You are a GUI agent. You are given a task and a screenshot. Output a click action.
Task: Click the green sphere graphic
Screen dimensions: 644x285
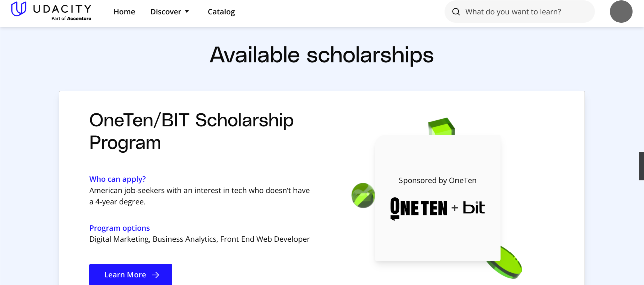pos(363,195)
